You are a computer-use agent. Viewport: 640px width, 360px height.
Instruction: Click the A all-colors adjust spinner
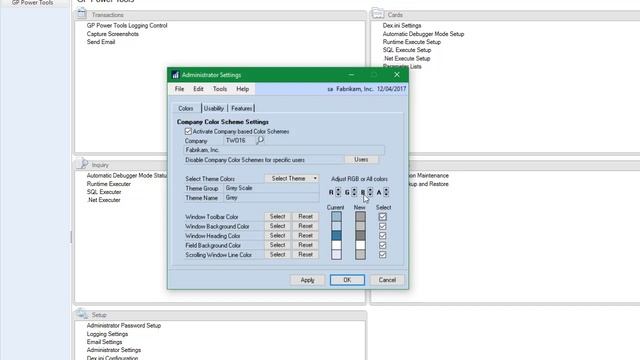pos(386,192)
